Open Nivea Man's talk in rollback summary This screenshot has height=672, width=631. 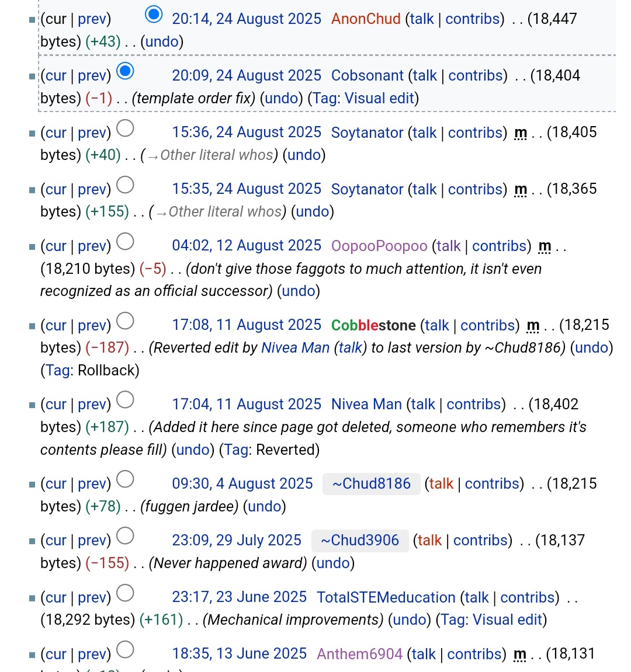pos(351,348)
